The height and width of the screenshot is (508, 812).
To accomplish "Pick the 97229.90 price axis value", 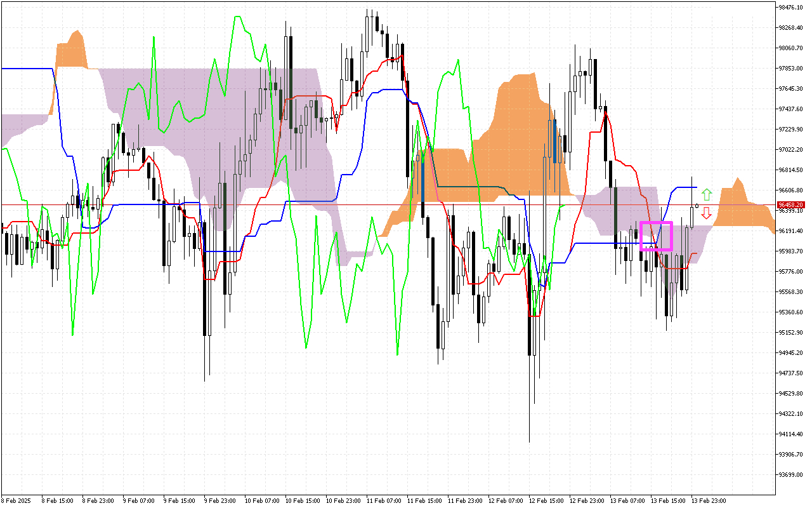I will point(791,130).
